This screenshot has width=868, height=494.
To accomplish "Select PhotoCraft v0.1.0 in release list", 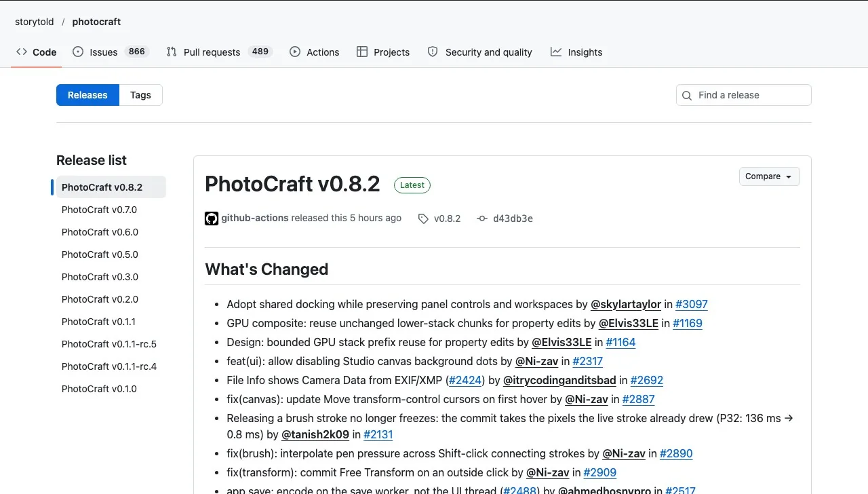I will tap(111, 389).
